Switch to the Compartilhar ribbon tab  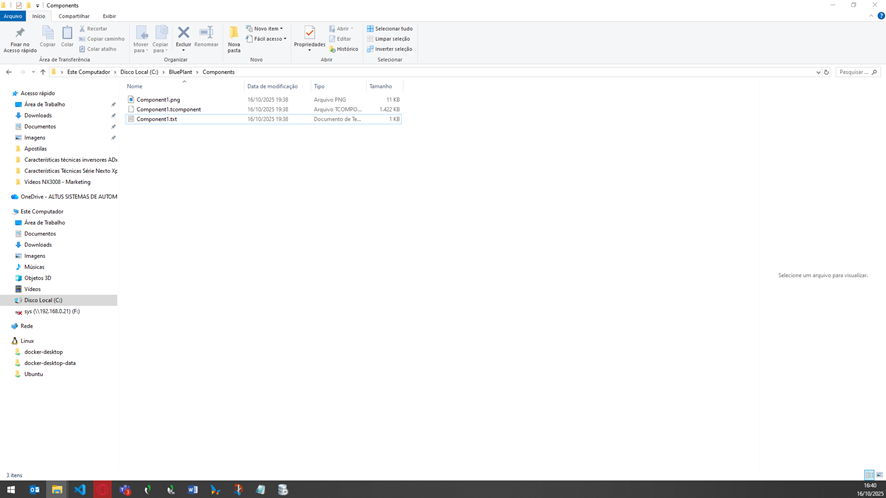click(x=74, y=16)
